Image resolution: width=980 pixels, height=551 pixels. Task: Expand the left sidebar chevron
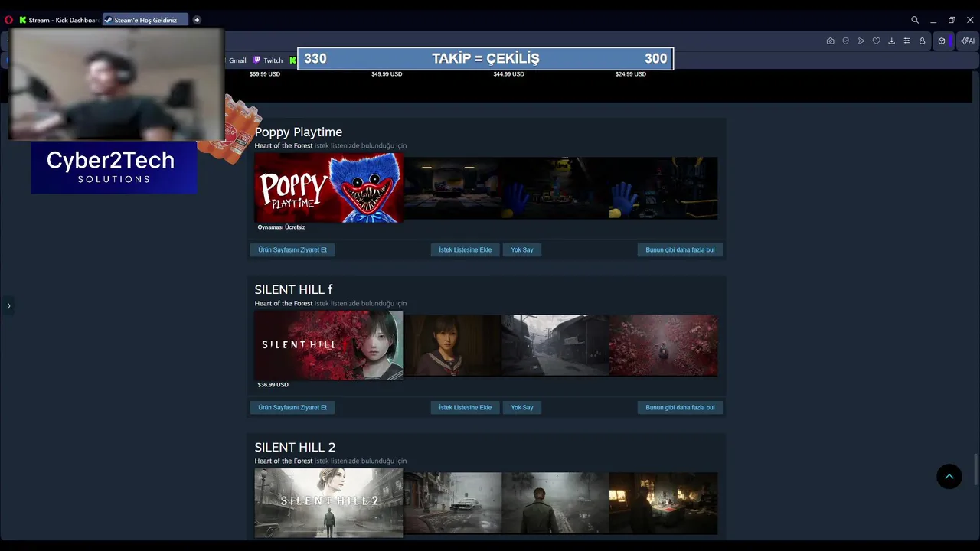[x=8, y=305]
